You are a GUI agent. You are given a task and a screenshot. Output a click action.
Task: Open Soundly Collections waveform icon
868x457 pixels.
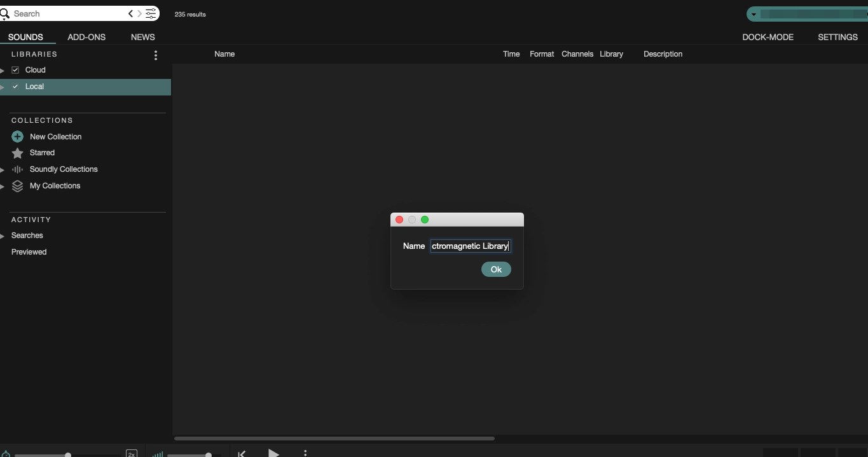pos(17,169)
